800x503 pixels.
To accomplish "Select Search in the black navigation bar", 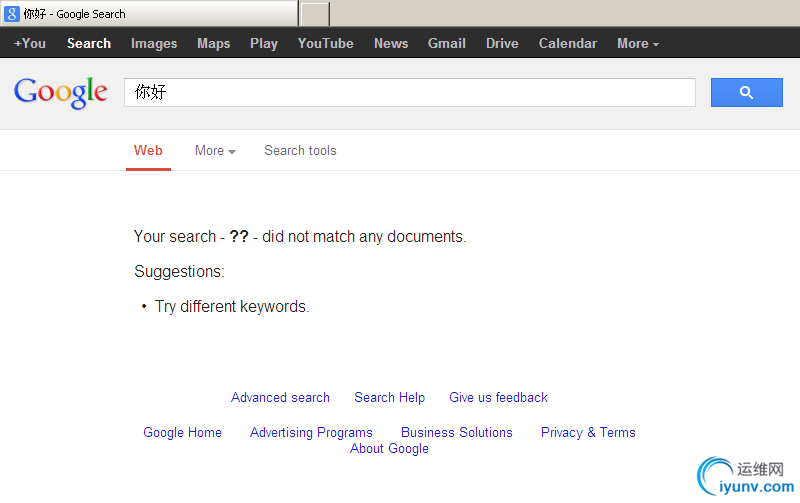I will point(89,43).
